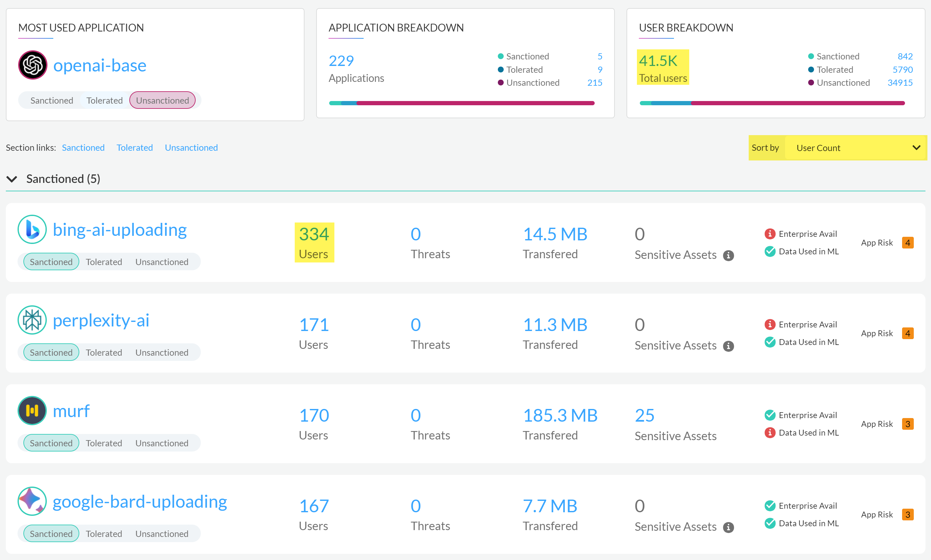Click the openai-base application logo
The image size is (931, 560).
click(x=32, y=65)
